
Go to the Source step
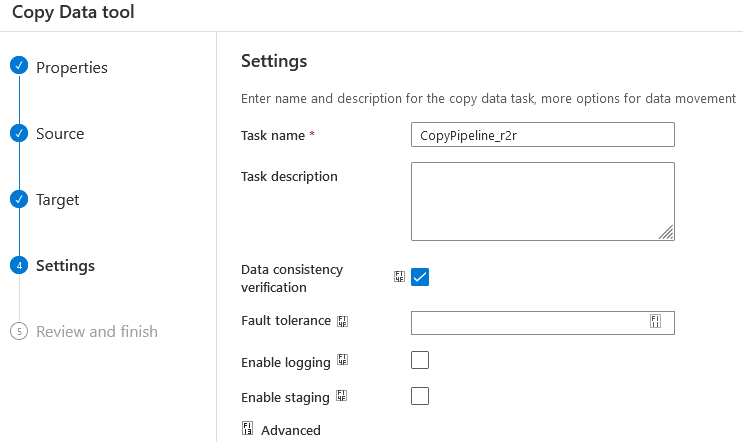[60, 134]
